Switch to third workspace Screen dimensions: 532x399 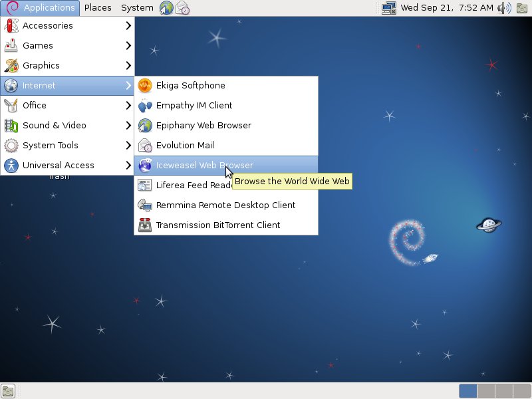click(x=504, y=391)
